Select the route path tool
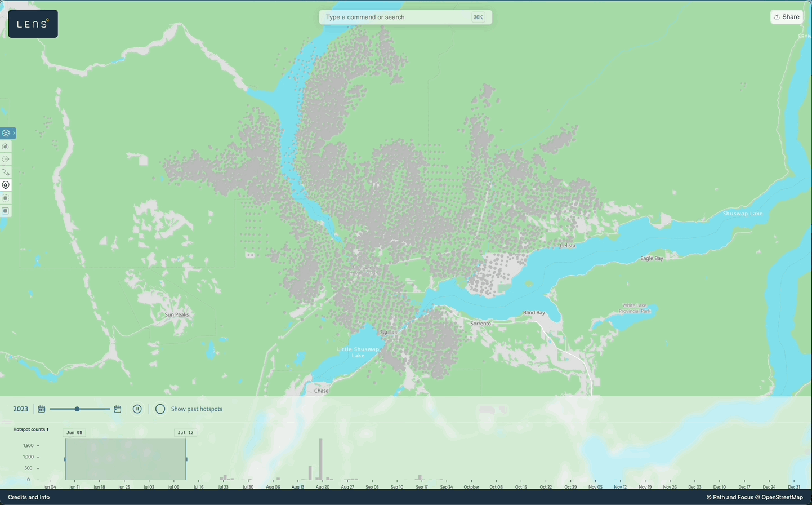812x505 pixels. coord(6,172)
